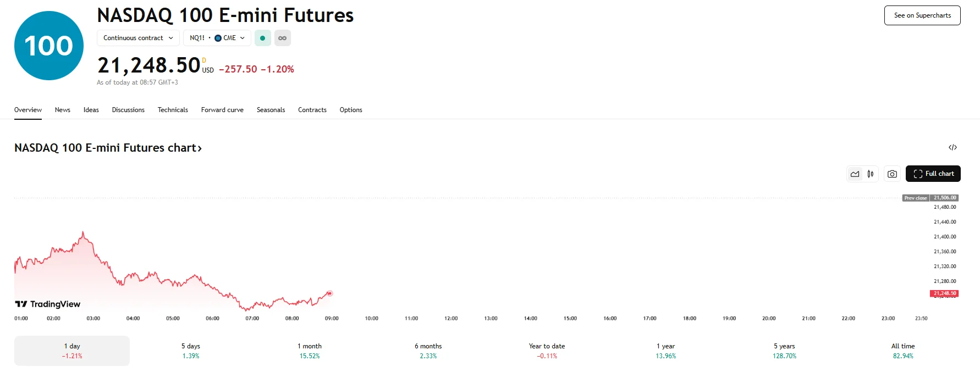This screenshot has width=980, height=372.
Task: Click the market open status dot icon
Action: coord(262,38)
